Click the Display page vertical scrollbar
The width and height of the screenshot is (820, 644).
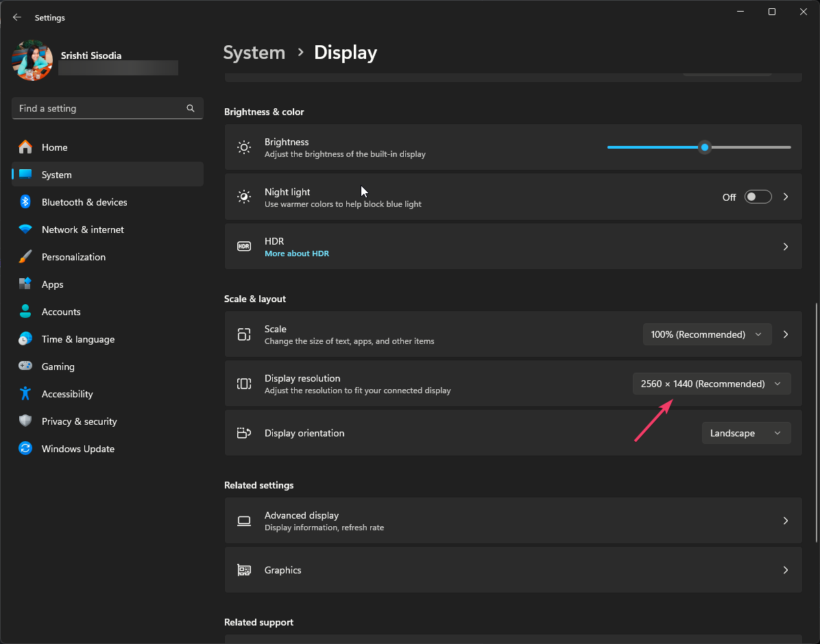coord(817,422)
